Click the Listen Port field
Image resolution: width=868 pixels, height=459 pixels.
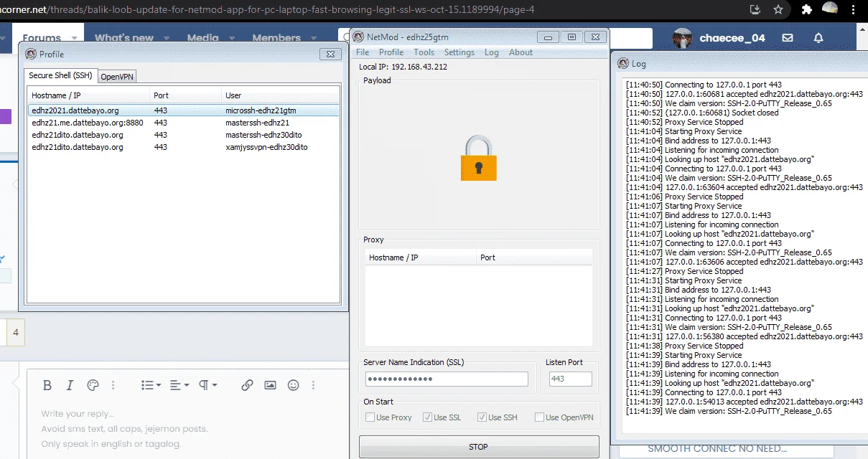[x=571, y=379]
